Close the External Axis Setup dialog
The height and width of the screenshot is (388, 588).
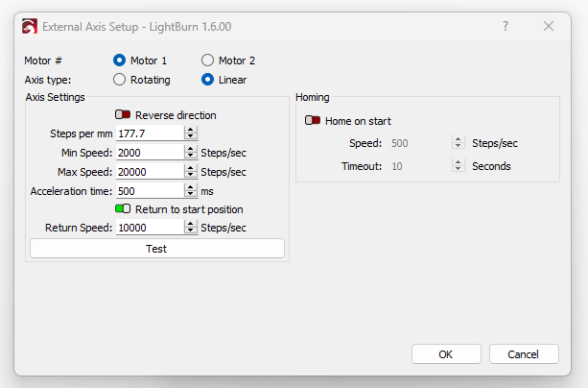pyautogui.click(x=549, y=27)
